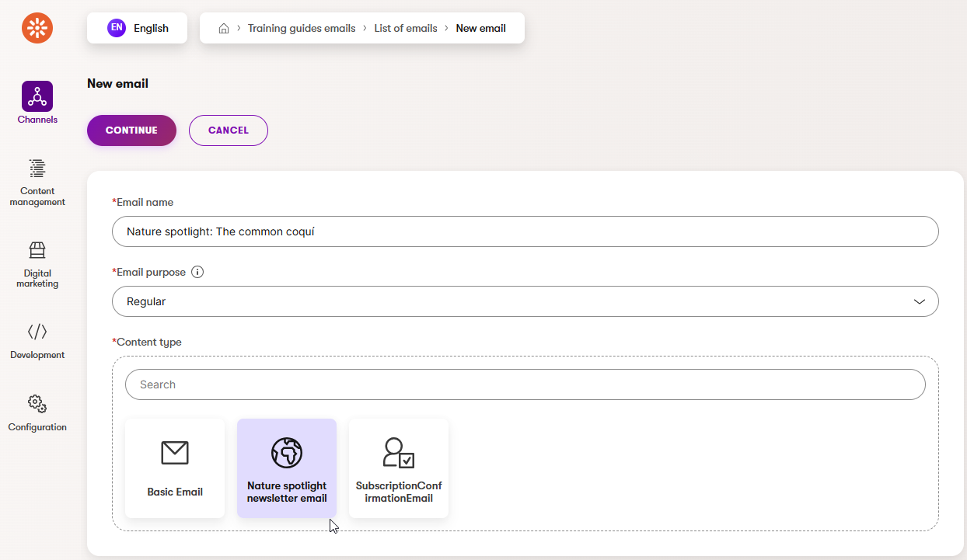The image size is (967, 560).
Task: Open the English language selector
Action: coord(138,28)
